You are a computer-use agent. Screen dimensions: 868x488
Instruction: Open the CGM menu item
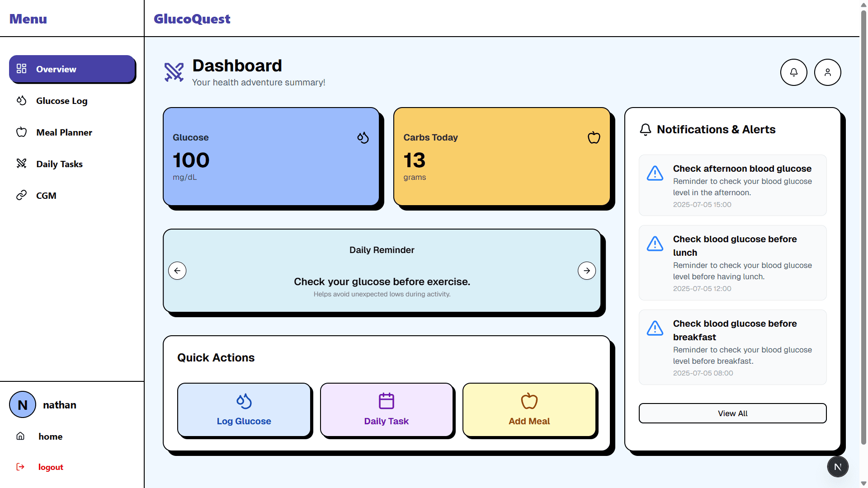pos(46,196)
